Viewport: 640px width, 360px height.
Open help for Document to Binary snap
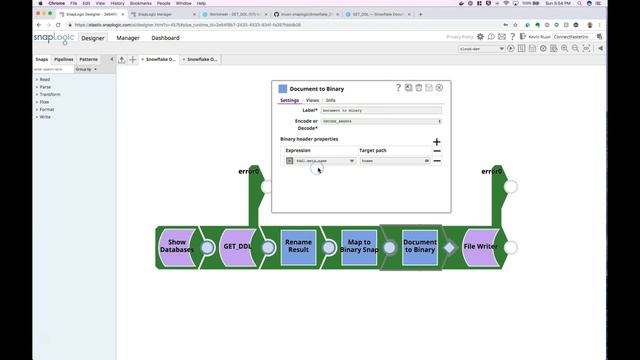pyautogui.click(x=398, y=88)
